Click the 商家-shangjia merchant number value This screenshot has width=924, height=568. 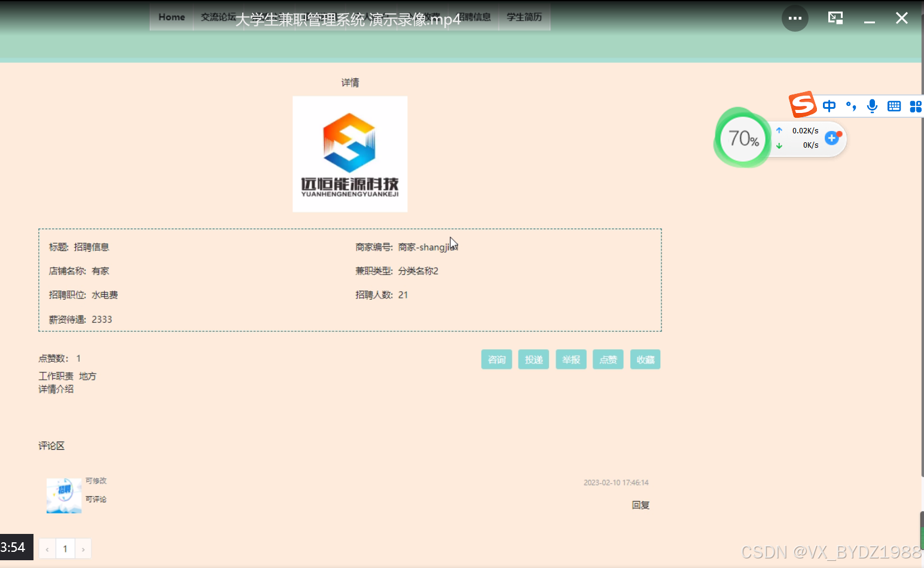point(428,247)
